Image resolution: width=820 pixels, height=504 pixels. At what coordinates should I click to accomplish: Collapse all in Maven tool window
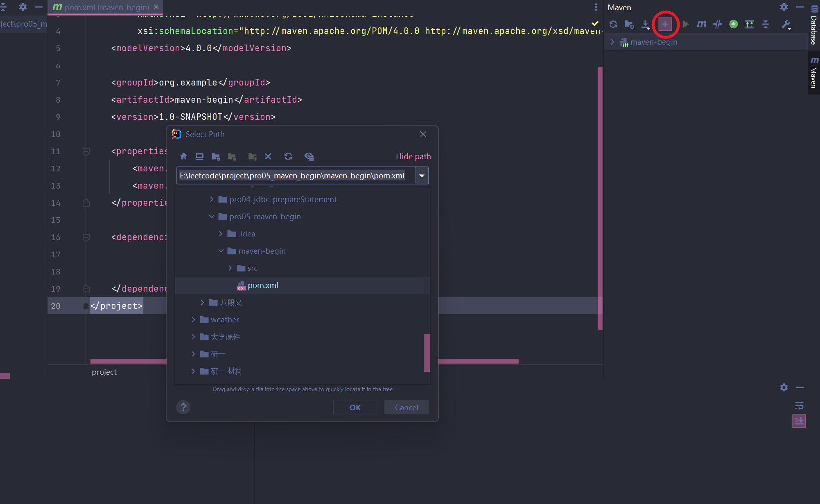click(766, 24)
